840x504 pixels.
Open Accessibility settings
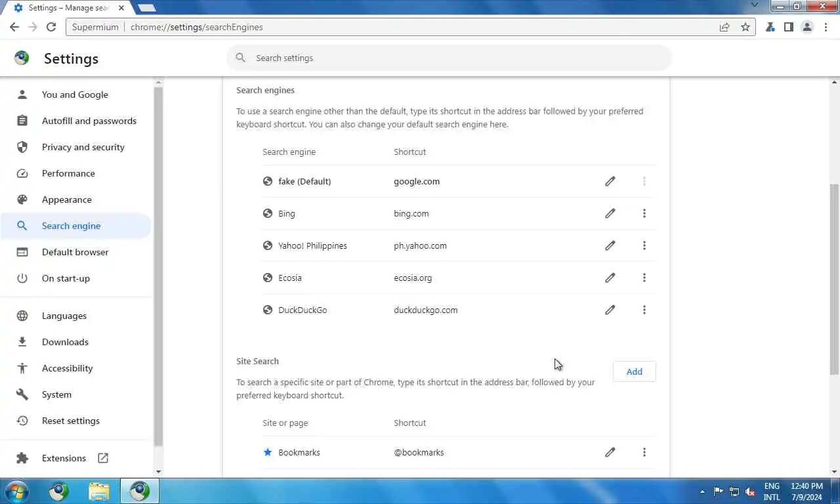75,368
